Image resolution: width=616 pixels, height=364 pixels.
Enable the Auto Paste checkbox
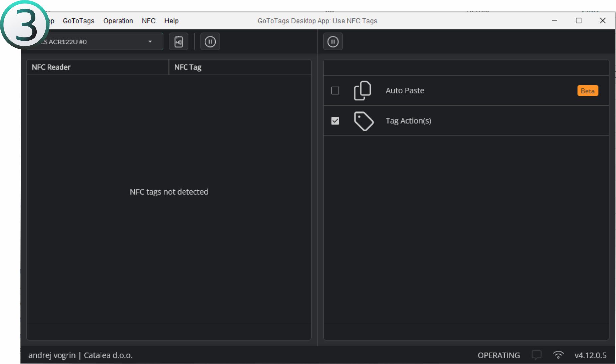tap(335, 91)
